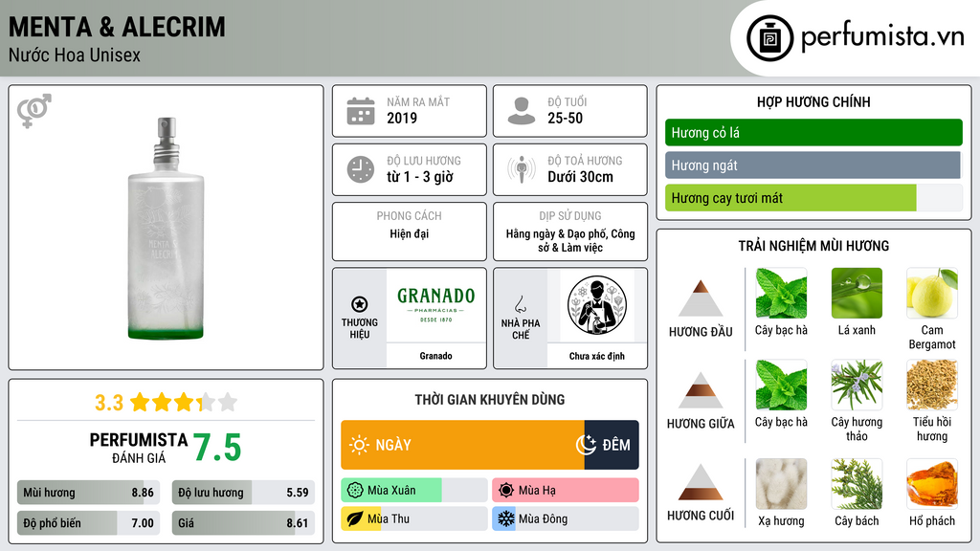
Task: Click the Xạ hương note image
Action: click(781, 484)
